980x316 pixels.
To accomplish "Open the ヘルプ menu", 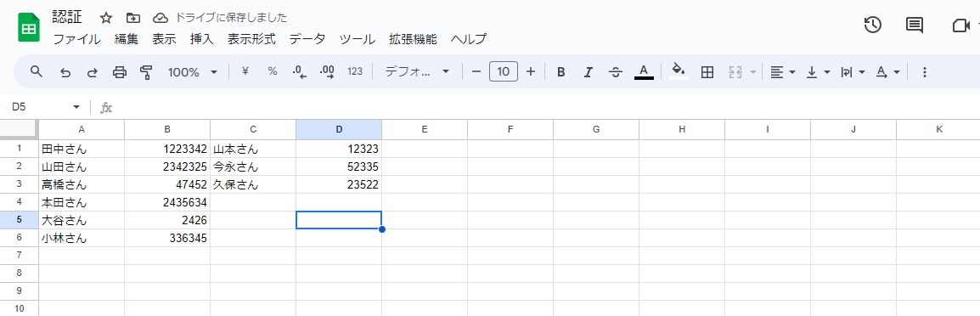I will coord(468,39).
